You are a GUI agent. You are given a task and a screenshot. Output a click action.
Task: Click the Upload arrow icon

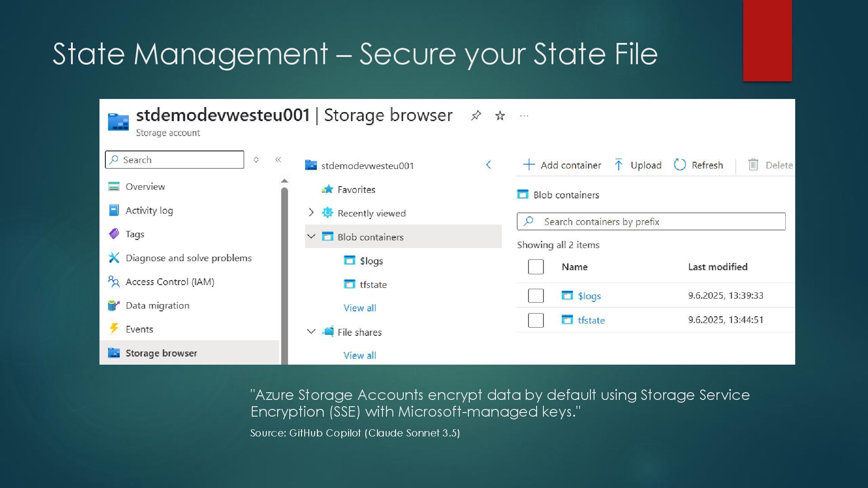coord(618,165)
